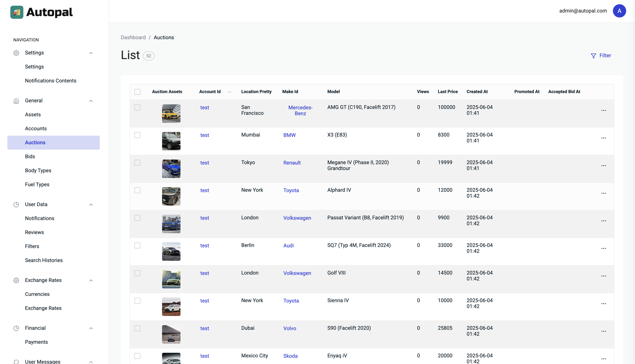The height and width of the screenshot is (364, 635).
Task: Open row actions for X3 (E83) auction
Action: [x=604, y=138]
